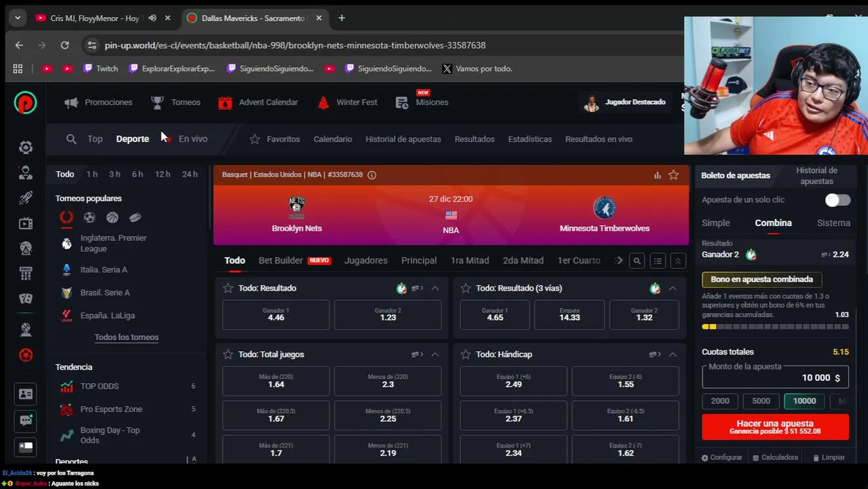
Task: Select the Todo time filter
Action: 65,175
